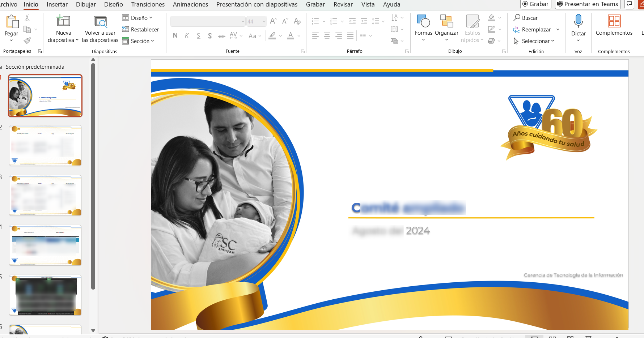Open the Diseño layout dropdown

point(137,18)
